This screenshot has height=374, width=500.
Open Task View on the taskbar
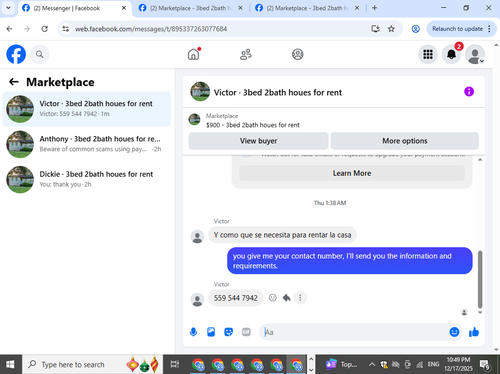click(175, 364)
